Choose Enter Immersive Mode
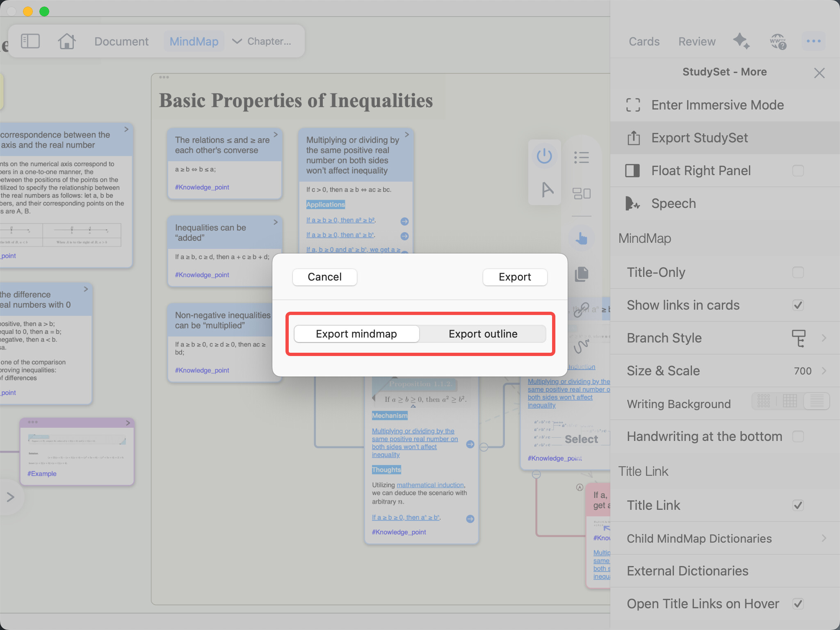Screen dimensions: 840x630 (x=725, y=105)
